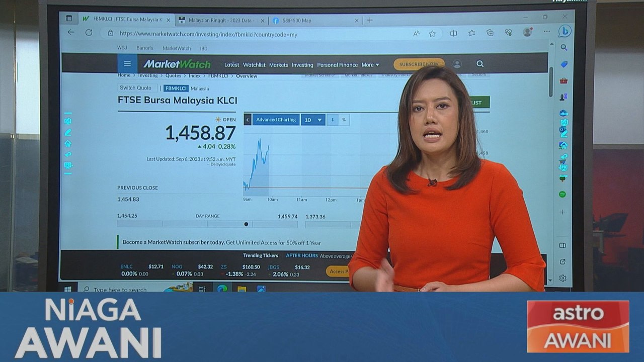The width and height of the screenshot is (644, 362).
Task: Open the sidebar Tools briefcase icon
Action: (x=563, y=80)
